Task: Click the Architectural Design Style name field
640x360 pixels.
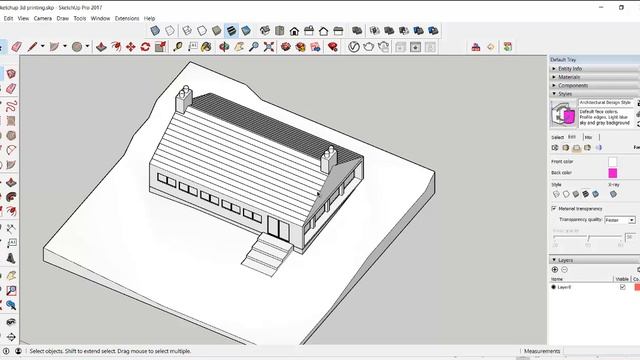Action: coord(606,102)
